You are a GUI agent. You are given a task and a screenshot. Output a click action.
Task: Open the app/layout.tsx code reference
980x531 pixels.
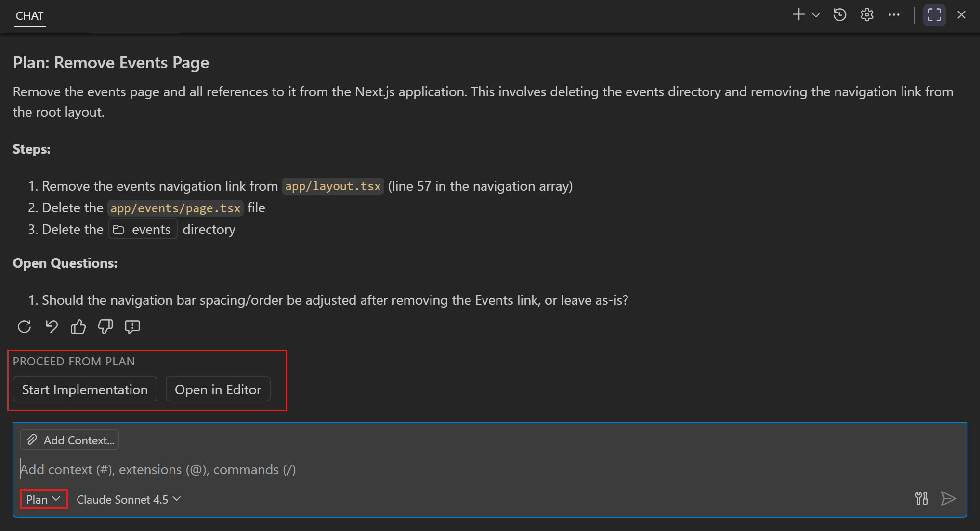click(x=332, y=186)
